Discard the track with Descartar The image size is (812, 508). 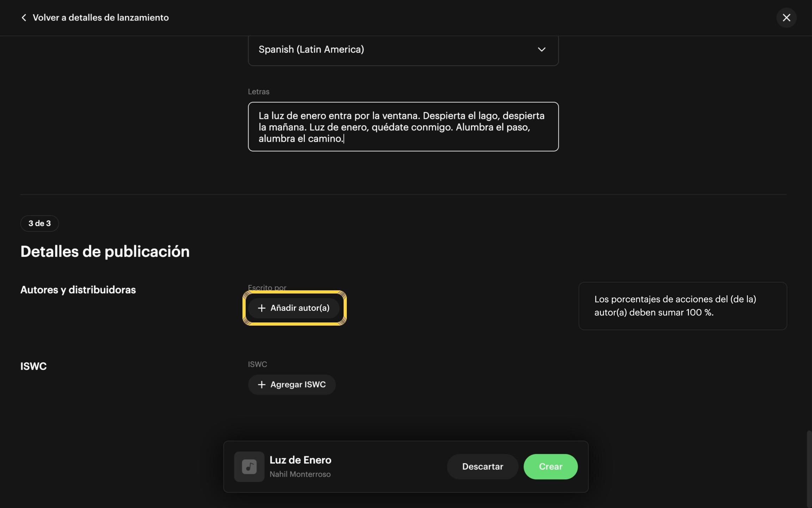482,467
